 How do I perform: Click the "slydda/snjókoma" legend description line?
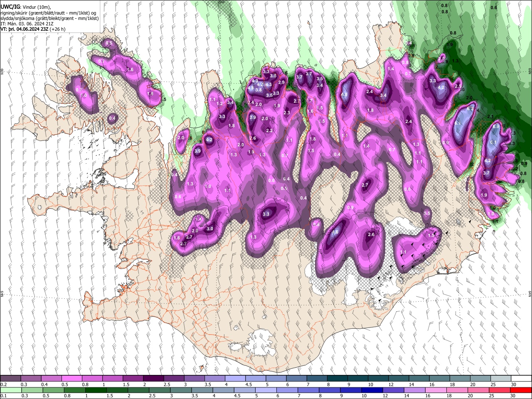[49, 18]
